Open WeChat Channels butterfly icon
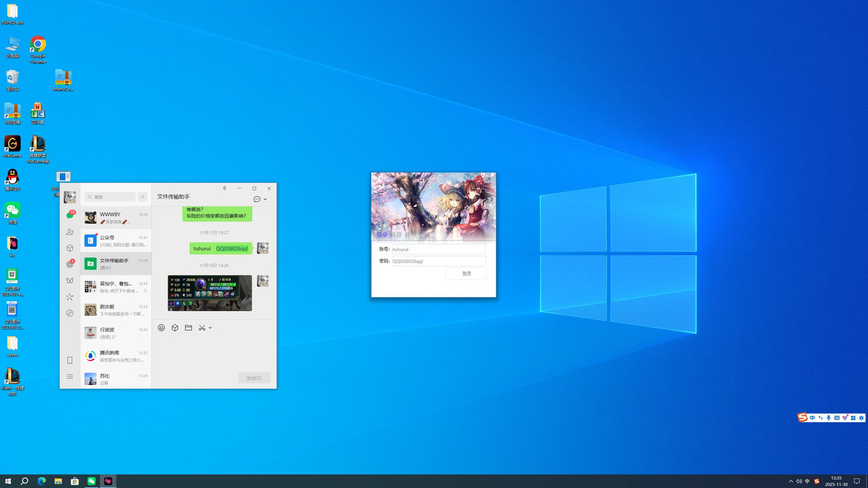The height and width of the screenshot is (488, 868). click(x=70, y=281)
